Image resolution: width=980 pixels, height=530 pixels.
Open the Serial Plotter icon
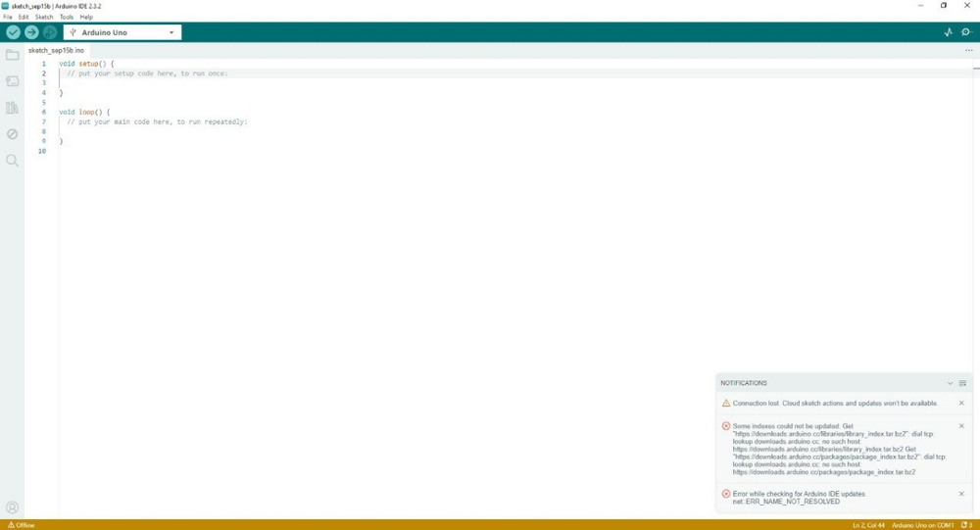click(x=948, y=32)
